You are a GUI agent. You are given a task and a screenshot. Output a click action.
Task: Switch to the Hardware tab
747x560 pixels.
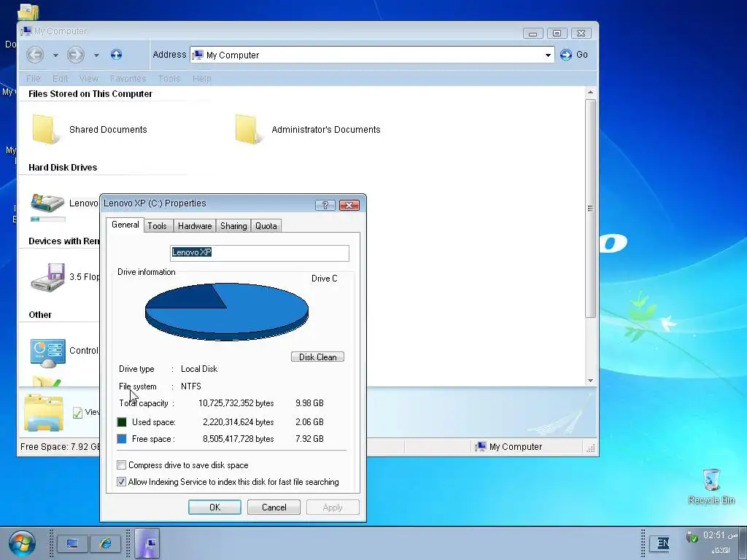pyautogui.click(x=195, y=226)
